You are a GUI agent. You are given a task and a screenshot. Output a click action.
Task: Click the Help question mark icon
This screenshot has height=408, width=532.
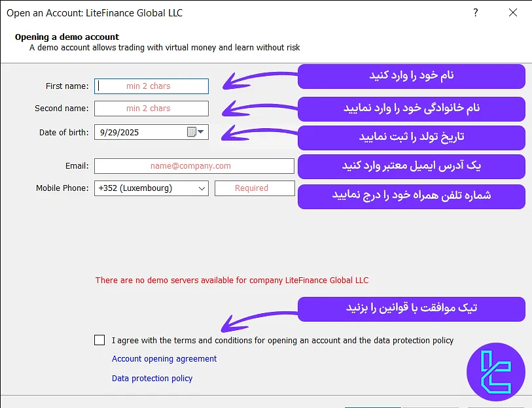(x=475, y=12)
